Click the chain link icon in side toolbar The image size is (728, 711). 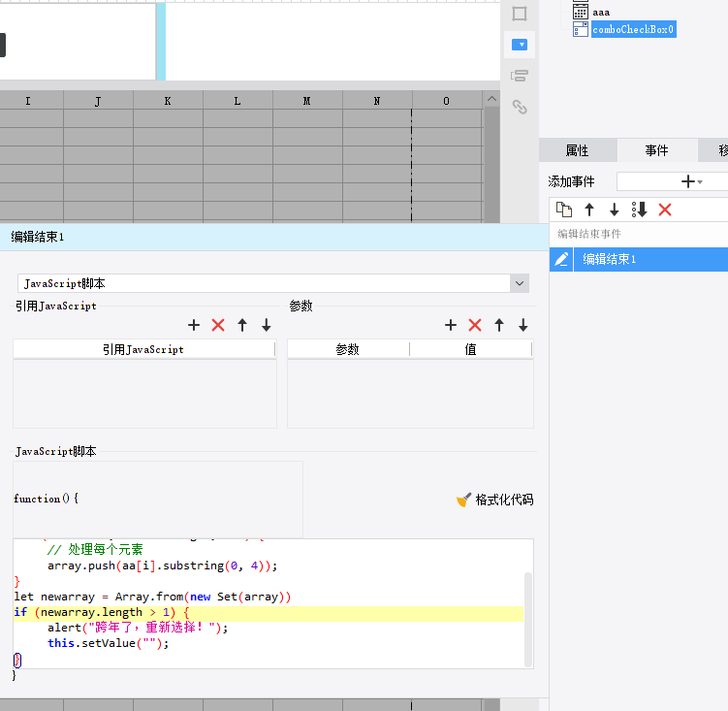[x=519, y=107]
